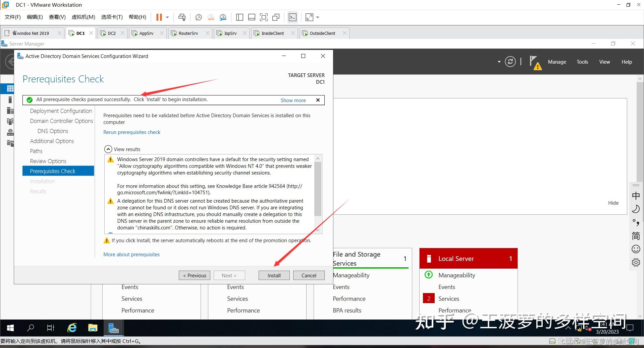Click Services under Local Server tile
The height and width of the screenshot is (348, 644).
(x=448, y=299)
